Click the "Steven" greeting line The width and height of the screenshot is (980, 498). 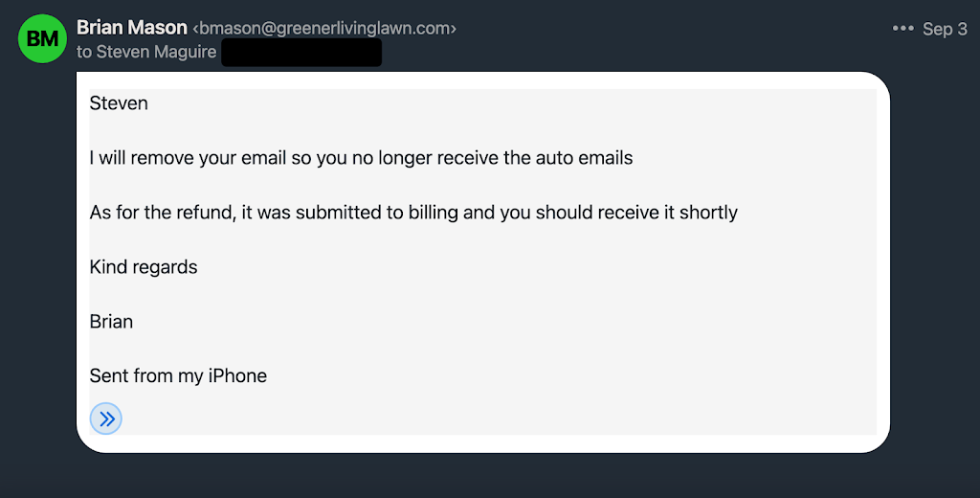coord(119,103)
